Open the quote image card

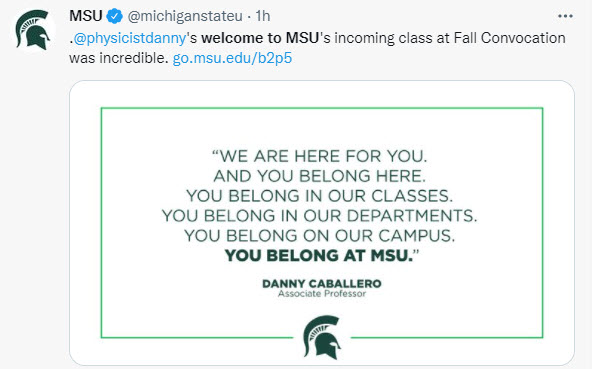pyautogui.click(x=322, y=223)
